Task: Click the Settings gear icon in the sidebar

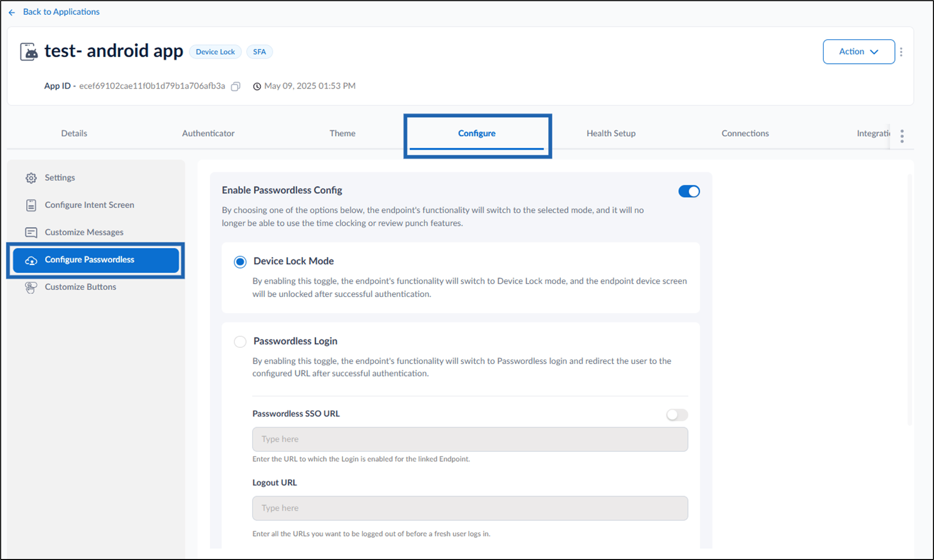Action: coord(31,178)
